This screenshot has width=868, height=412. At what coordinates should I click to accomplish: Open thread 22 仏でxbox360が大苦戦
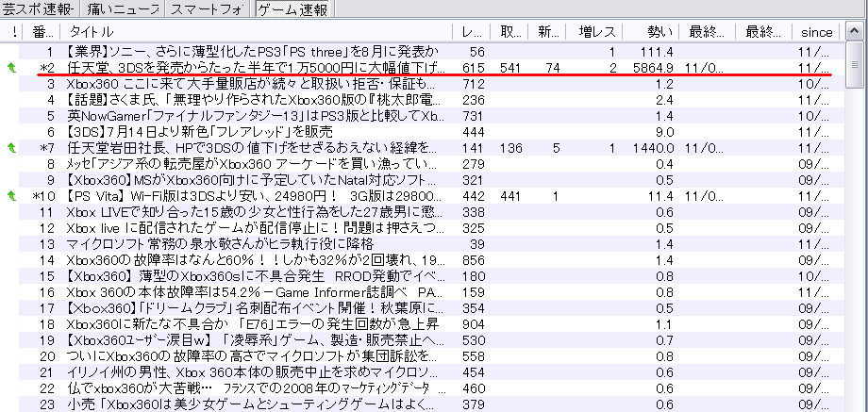point(255,388)
